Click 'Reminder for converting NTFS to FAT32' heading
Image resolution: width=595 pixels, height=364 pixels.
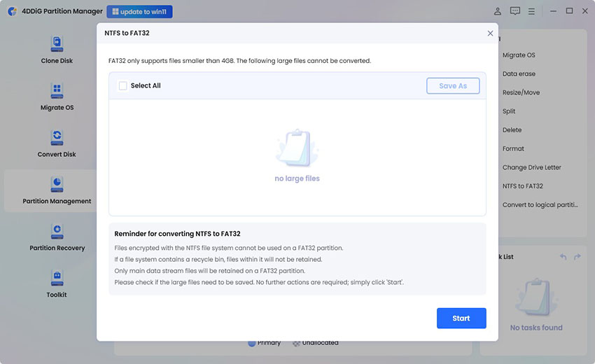tap(177, 234)
